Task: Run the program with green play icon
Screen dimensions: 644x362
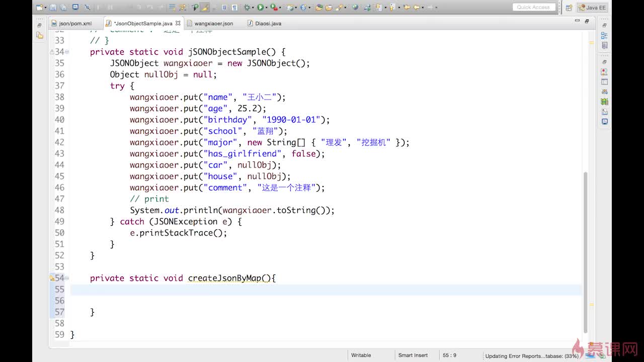Action: [x=260, y=8]
